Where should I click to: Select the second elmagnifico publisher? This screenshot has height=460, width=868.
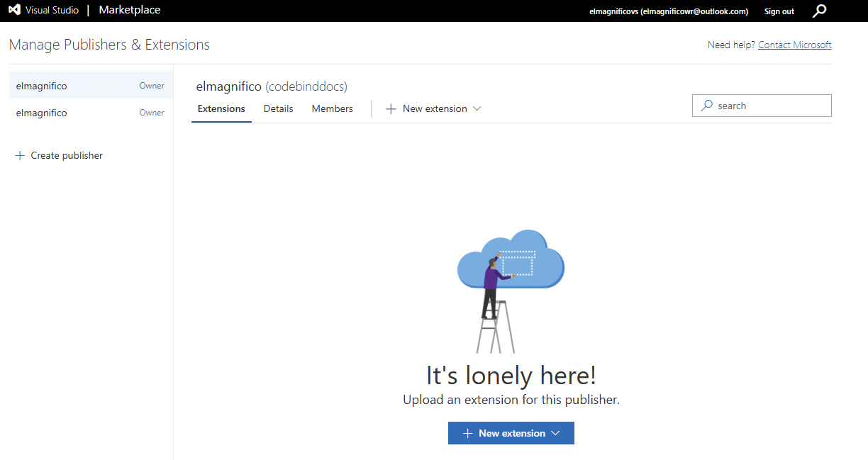(91, 113)
